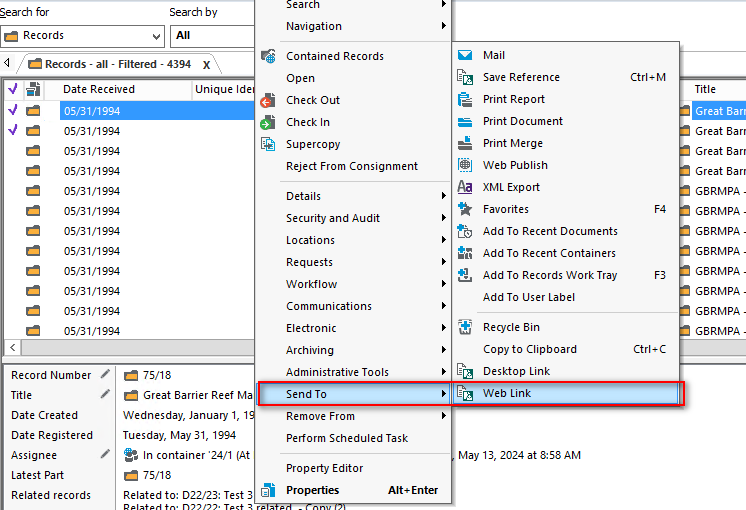Select Open from context menu

point(353,78)
